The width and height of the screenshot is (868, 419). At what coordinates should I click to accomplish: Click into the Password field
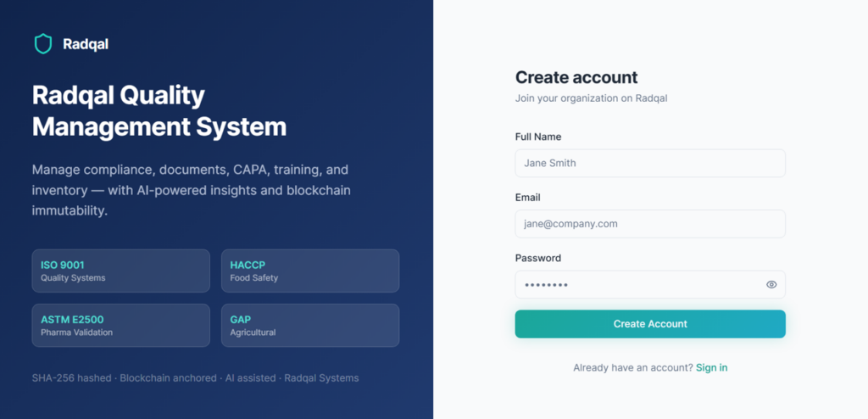[636, 285]
